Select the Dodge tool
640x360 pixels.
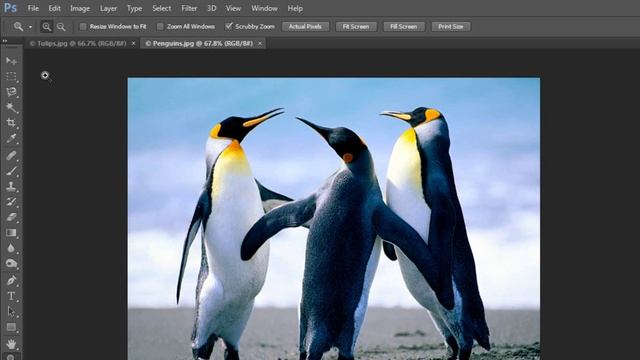[11, 264]
